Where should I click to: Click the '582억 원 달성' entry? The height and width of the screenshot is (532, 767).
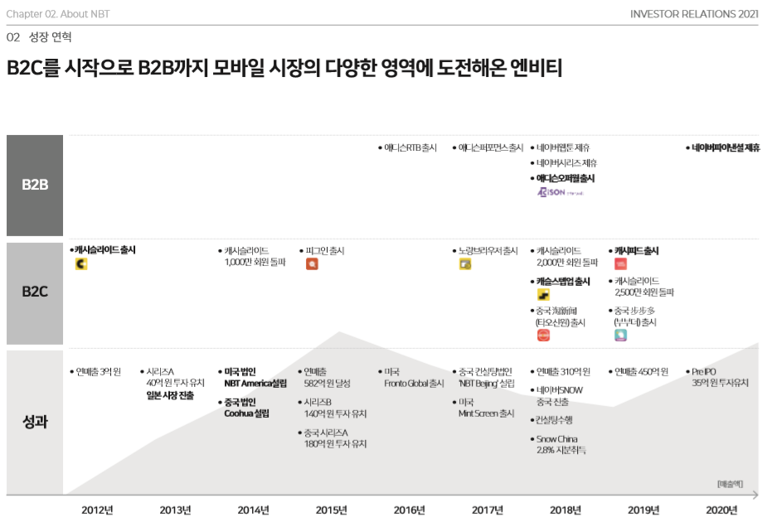click(327, 384)
